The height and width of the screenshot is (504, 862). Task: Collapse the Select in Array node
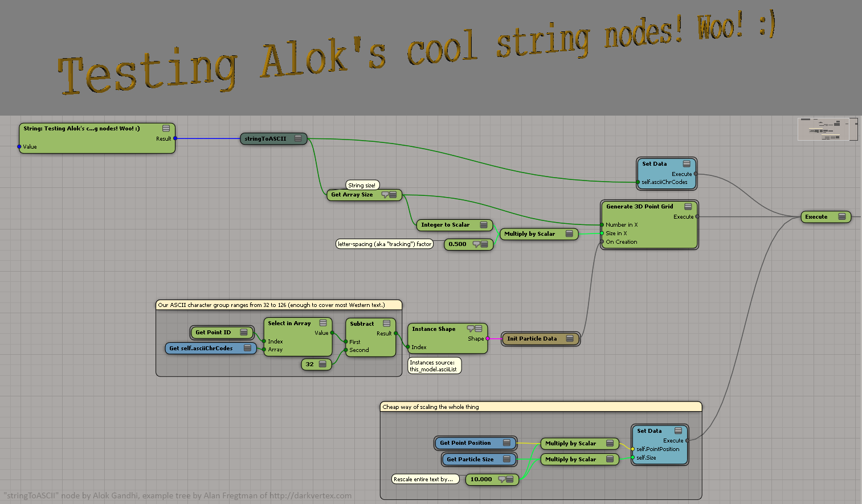(323, 323)
